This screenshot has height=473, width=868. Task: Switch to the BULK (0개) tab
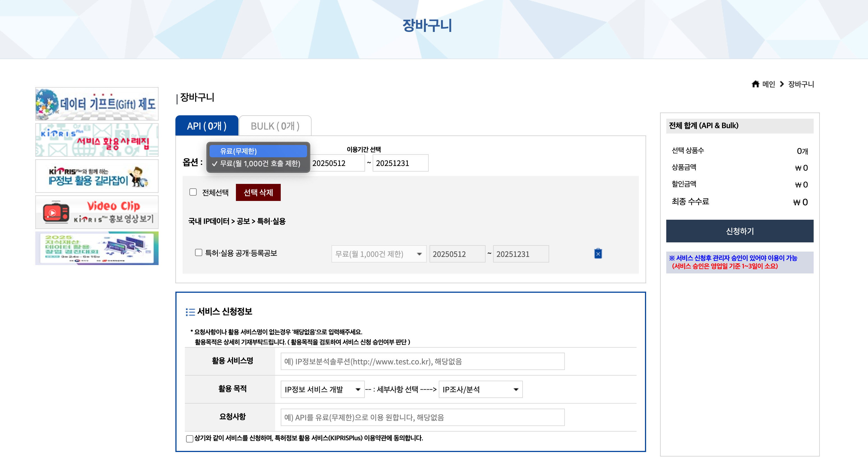coord(275,126)
